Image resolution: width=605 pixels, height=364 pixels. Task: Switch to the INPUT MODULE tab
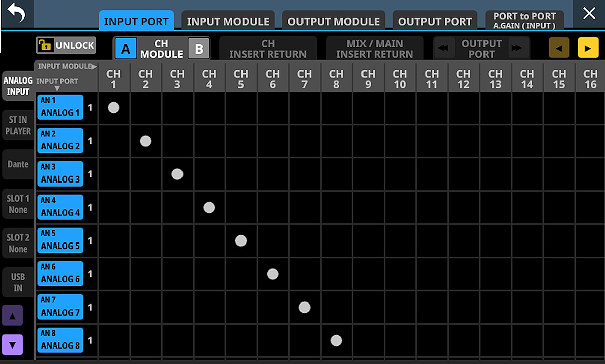point(228,21)
